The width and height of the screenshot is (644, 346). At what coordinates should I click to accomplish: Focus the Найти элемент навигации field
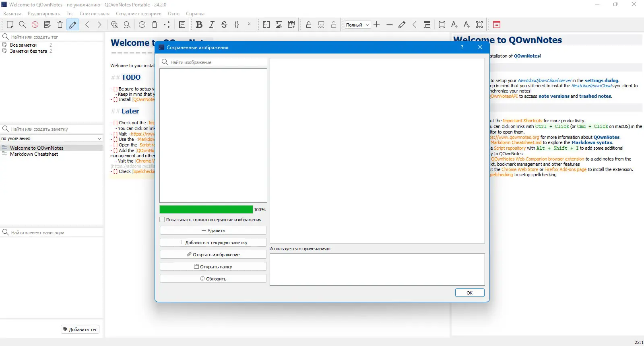coord(52,233)
